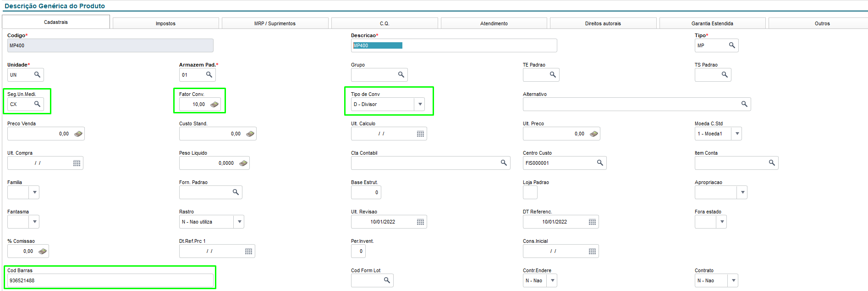Click the Alternativo search magnifier
The height and width of the screenshot is (291, 868).
tap(744, 104)
